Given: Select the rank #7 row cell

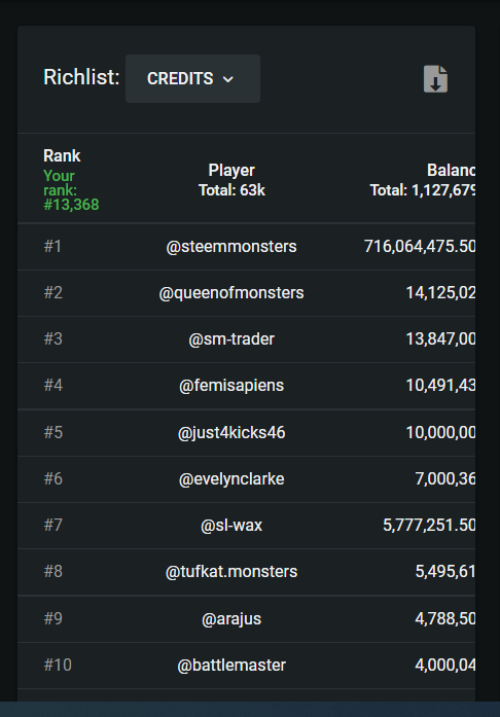Looking at the screenshot, I should (x=53, y=525).
